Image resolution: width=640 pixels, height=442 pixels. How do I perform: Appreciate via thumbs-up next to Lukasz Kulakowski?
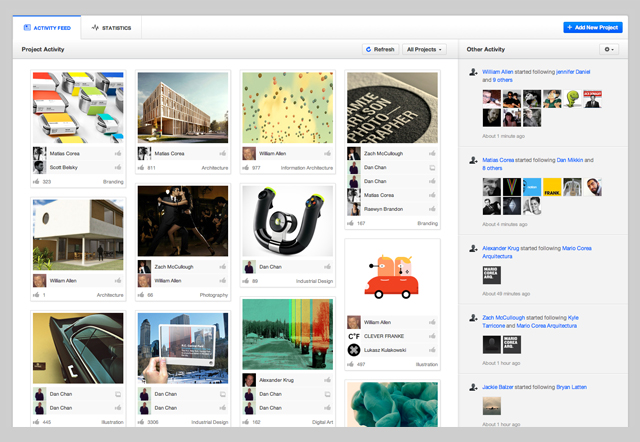(x=432, y=351)
